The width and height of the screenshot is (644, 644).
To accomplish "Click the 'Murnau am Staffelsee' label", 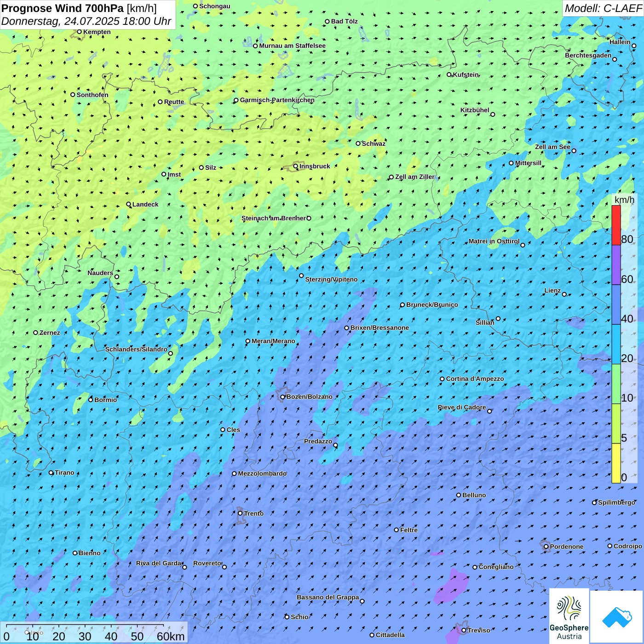I will (x=292, y=46).
